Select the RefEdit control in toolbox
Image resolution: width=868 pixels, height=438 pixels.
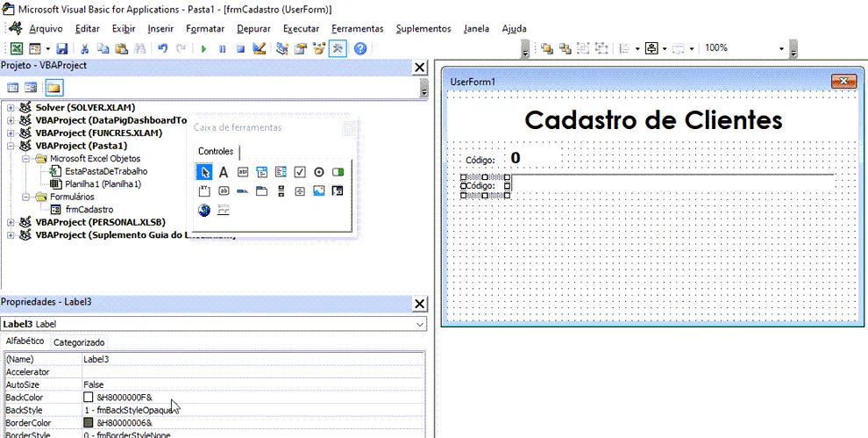(338, 191)
